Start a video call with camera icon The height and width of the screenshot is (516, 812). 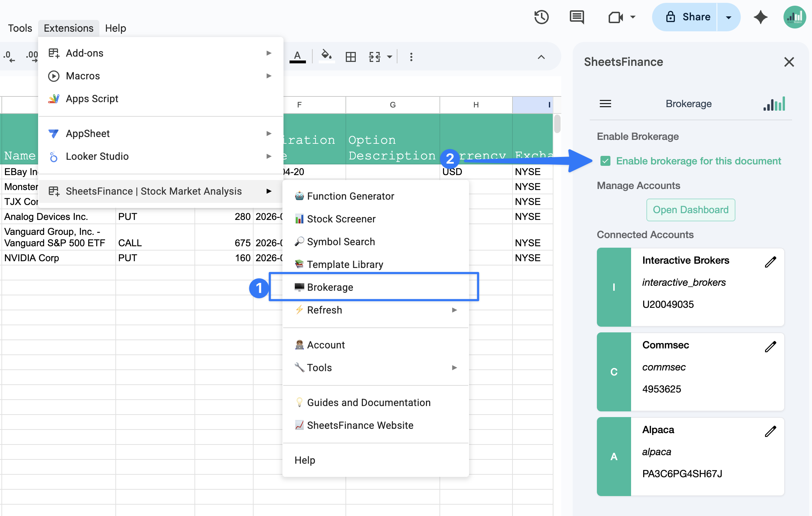pyautogui.click(x=615, y=17)
